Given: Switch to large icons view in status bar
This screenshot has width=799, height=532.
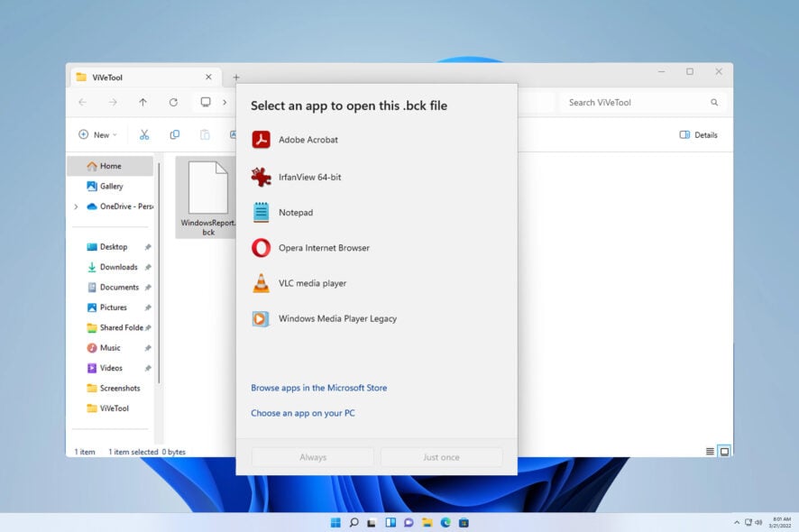Looking at the screenshot, I should 724,451.
